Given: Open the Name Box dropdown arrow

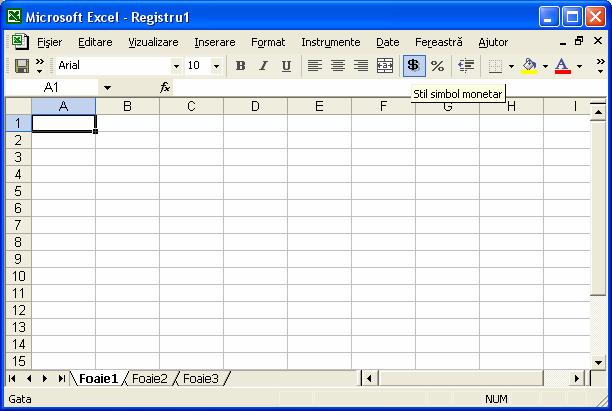Looking at the screenshot, I should click(107, 88).
